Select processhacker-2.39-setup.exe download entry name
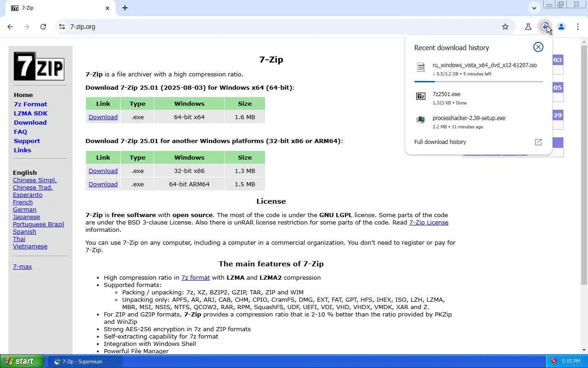588x368 pixels. [x=469, y=118]
